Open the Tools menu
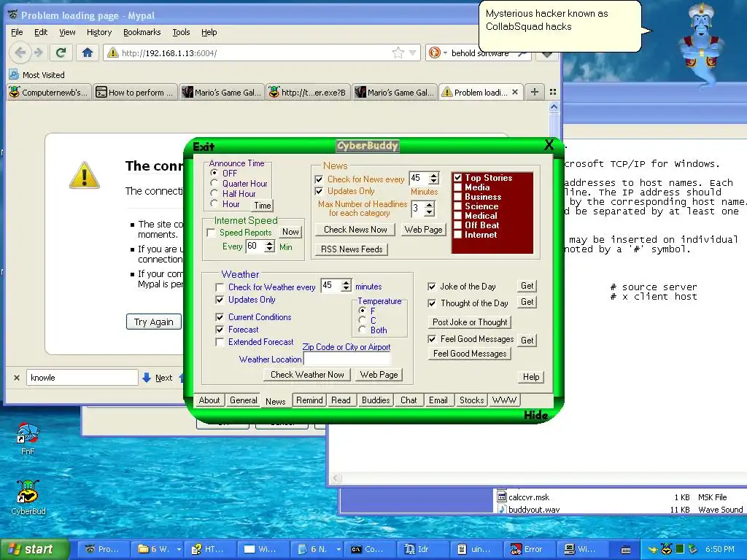This screenshot has height=560, width=747. pyautogui.click(x=181, y=32)
